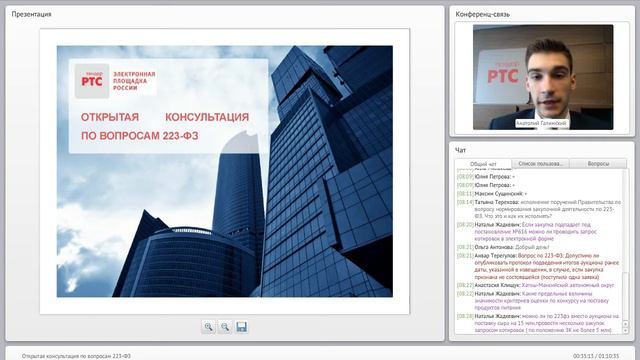Click the presenter video feed
The image size is (640, 360).
[543, 77]
